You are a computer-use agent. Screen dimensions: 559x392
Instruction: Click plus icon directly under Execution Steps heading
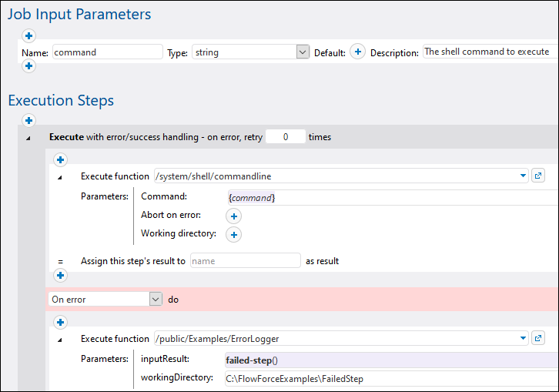tap(29, 120)
